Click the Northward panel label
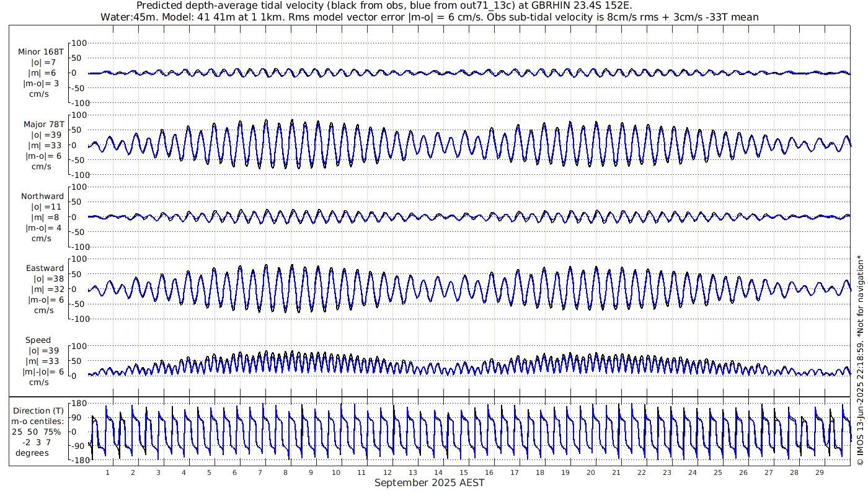 [x=42, y=196]
